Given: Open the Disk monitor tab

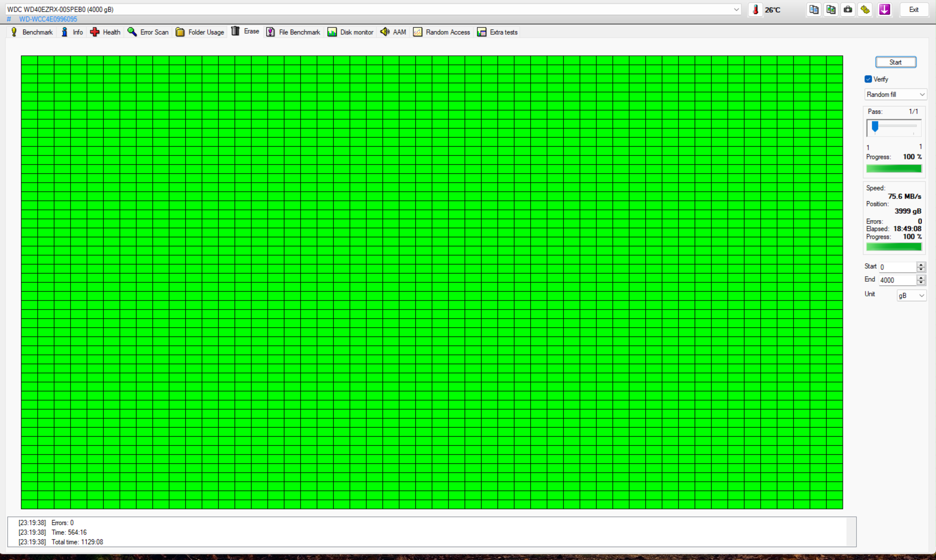Looking at the screenshot, I should (x=351, y=32).
